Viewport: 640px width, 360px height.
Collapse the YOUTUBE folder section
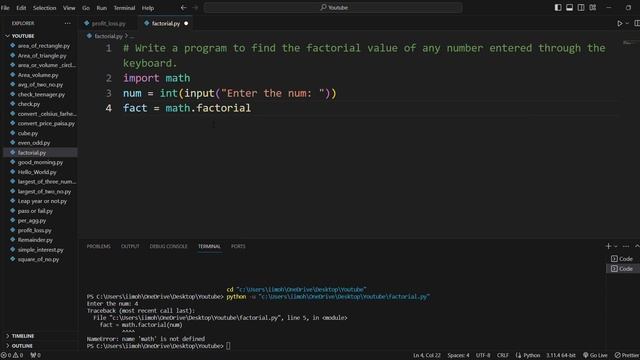pyautogui.click(x=23, y=36)
